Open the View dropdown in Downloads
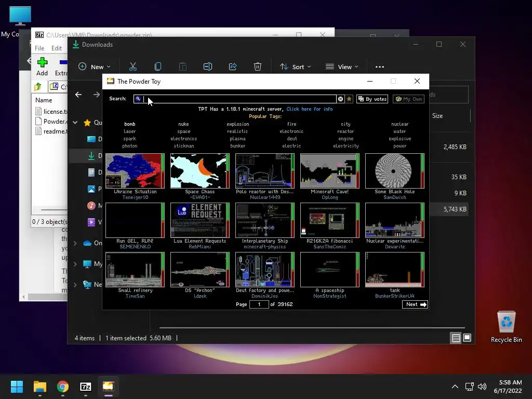Image resolution: width=532 pixels, height=399 pixels. click(x=342, y=67)
